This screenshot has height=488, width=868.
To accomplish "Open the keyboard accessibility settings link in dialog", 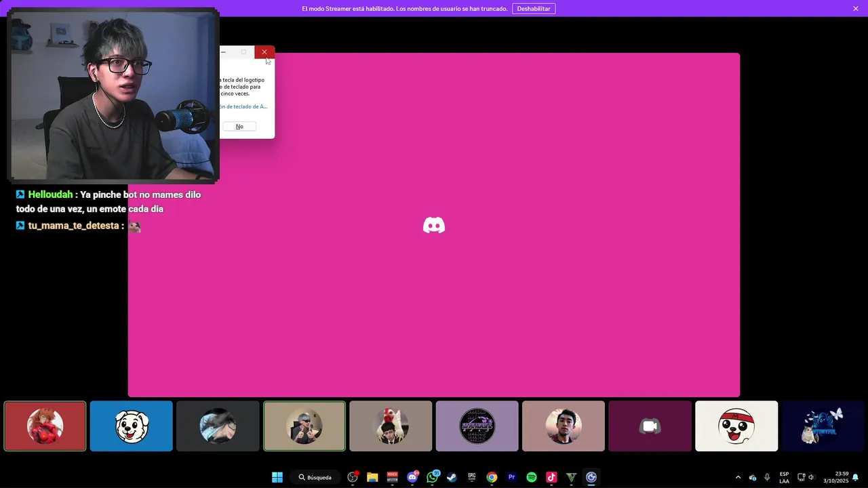I will 243,106.
